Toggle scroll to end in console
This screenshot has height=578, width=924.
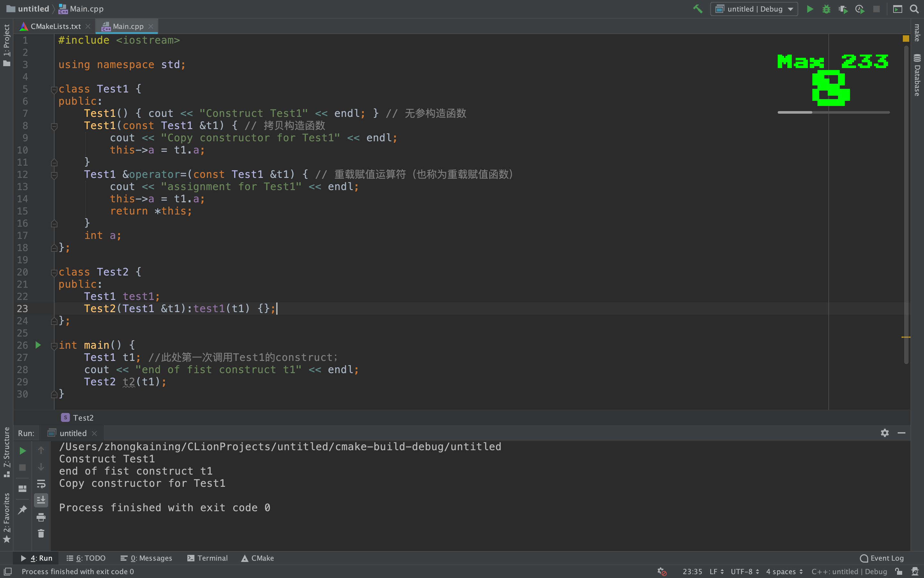pyautogui.click(x=41, y=500)
